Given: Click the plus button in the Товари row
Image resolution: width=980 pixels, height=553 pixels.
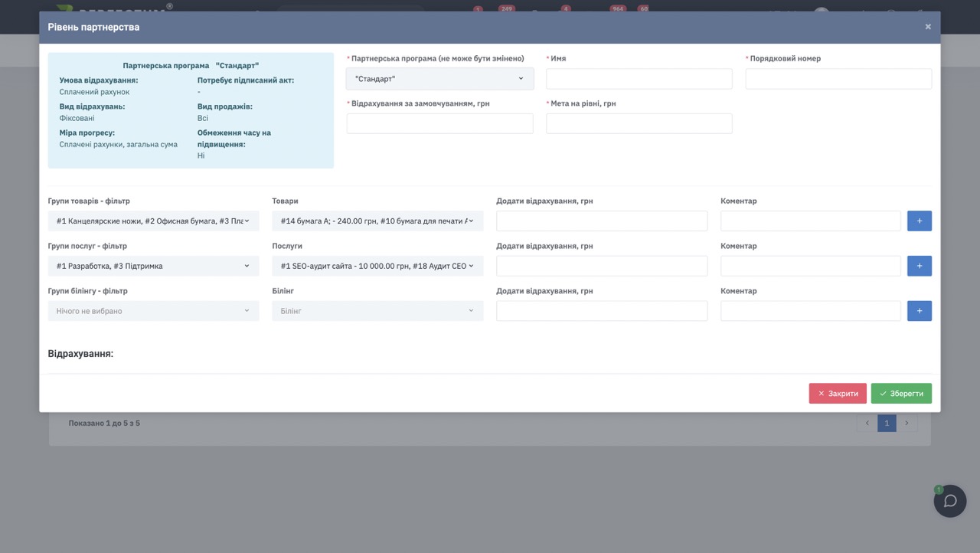Looking at the screenshot, I should [919, 221].
